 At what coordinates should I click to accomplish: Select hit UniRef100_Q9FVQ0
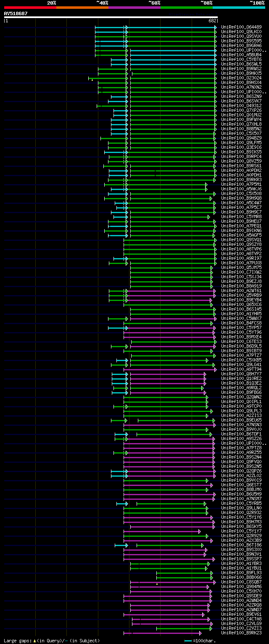pyautogui.click(x=241, y=462)
